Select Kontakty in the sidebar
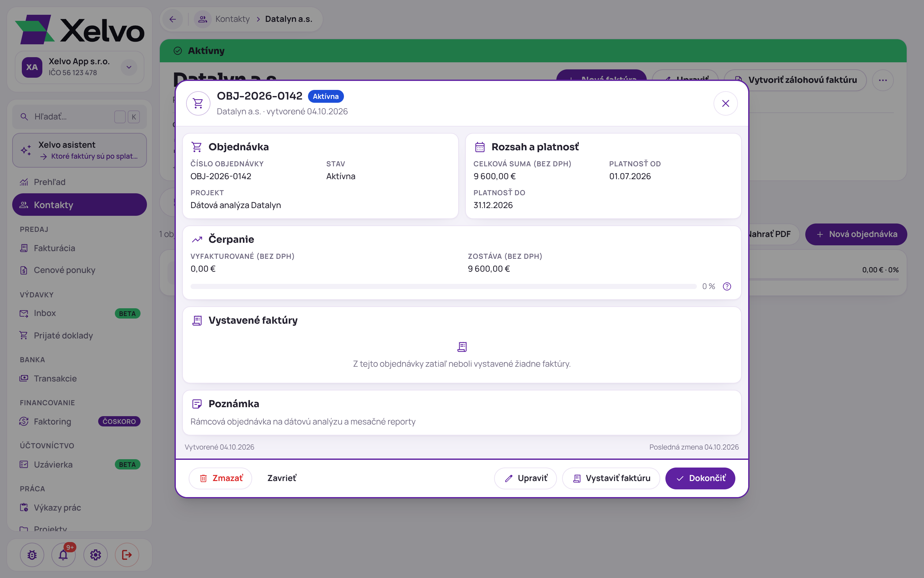The height and width of the screenshot is (578, 924). pyautogui.click(x=80, y=205)
